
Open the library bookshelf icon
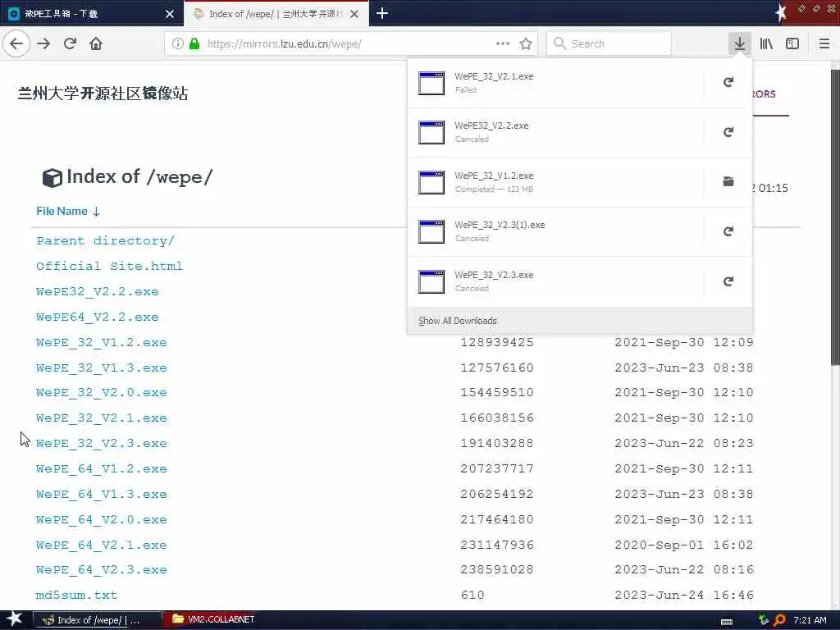point(766,43)
